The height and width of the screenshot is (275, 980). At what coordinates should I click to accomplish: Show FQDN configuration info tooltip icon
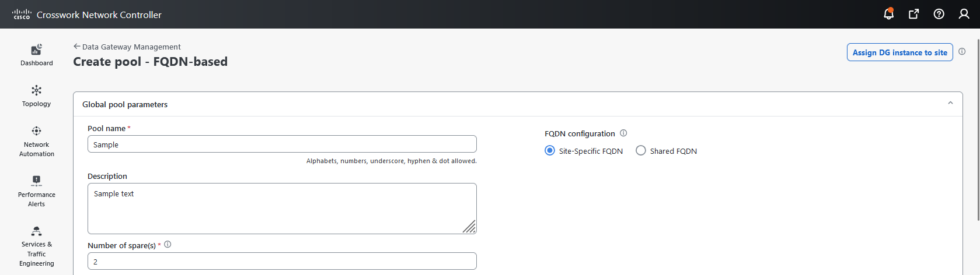pyautogui.click(x=623, y=133)
